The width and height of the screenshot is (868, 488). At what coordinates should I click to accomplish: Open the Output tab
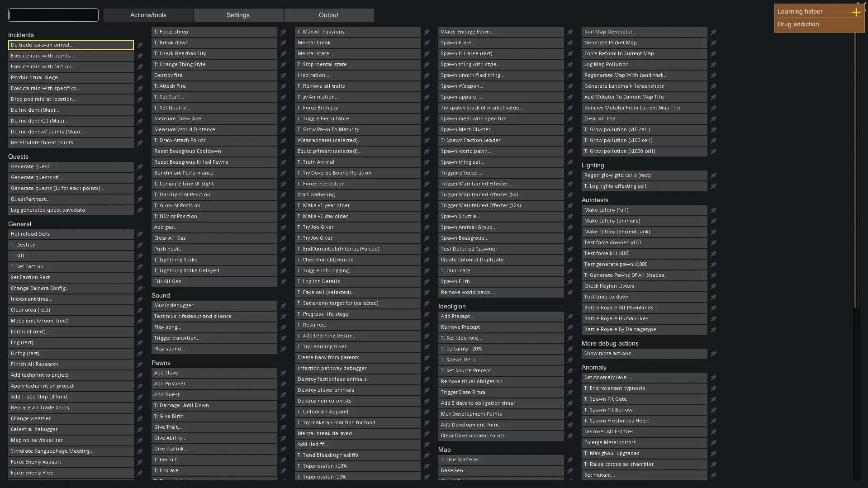(x=328, y=15)
